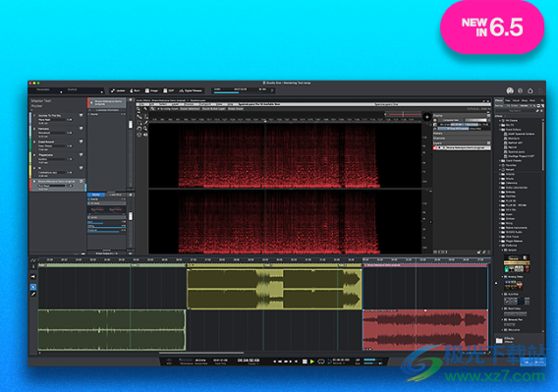Screen dimensions: 558x392
Task: Click the DDP export button
Action: [x=169, y=90]
